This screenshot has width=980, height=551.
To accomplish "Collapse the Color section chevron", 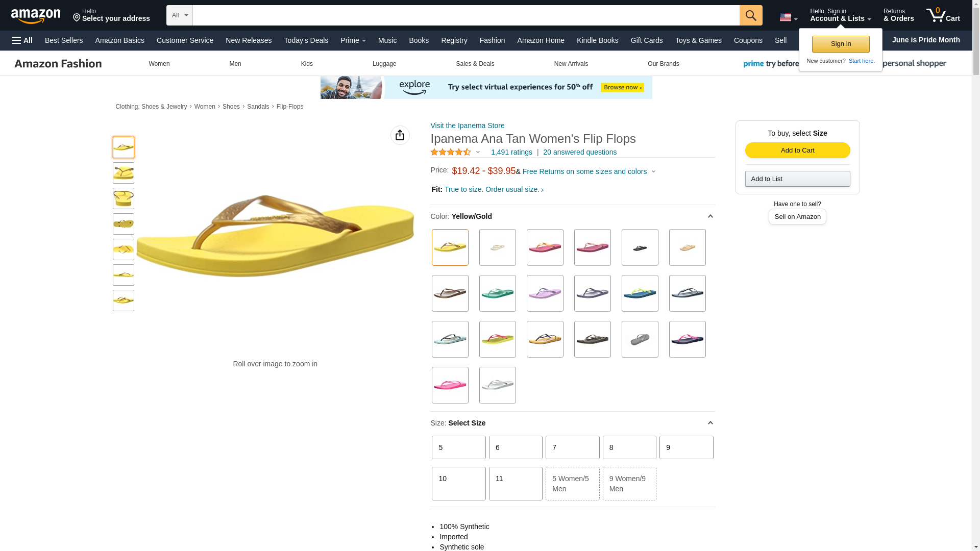I will tap(710, 216).
